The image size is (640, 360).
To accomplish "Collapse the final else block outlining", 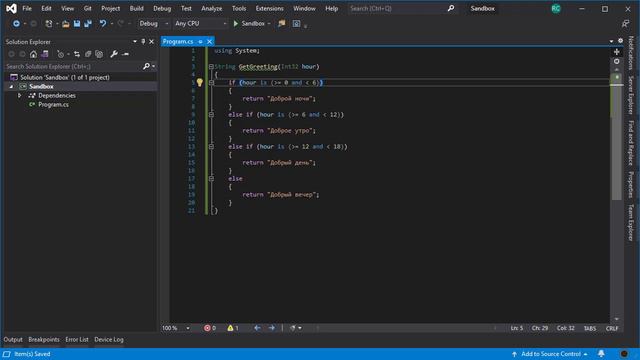I will coord(211,178).
